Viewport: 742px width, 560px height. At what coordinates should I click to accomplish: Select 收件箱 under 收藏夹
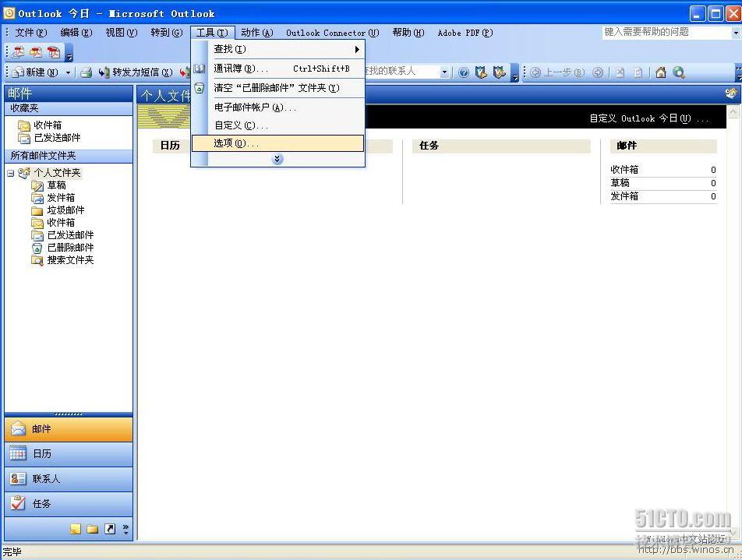click(48, 125)
